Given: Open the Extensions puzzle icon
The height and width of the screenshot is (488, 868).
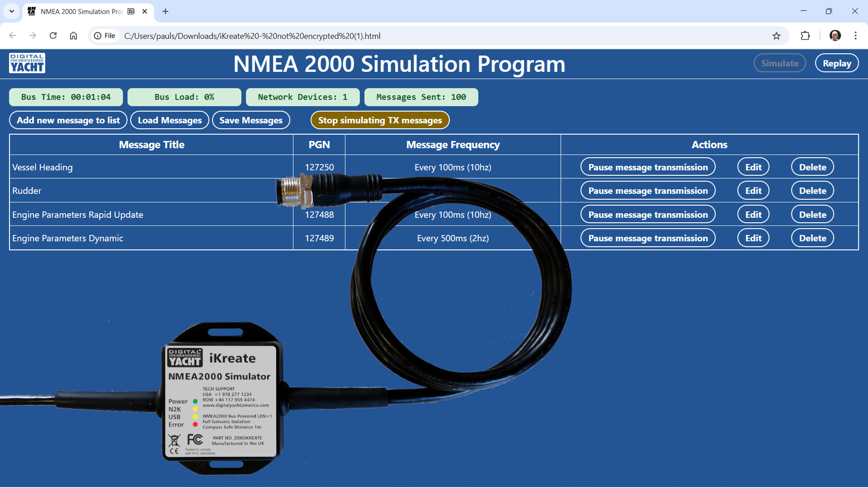Looking at the screenshot, I should [805, 36].
